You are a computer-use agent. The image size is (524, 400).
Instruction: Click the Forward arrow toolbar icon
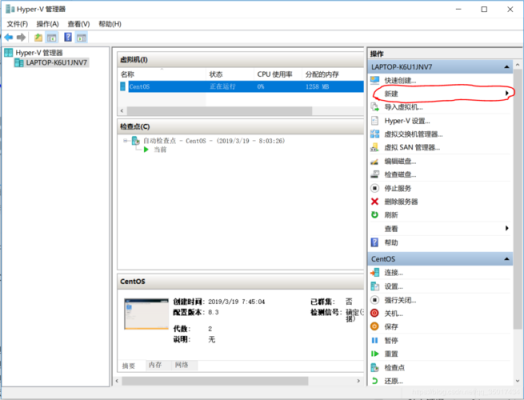click(21, 37)
